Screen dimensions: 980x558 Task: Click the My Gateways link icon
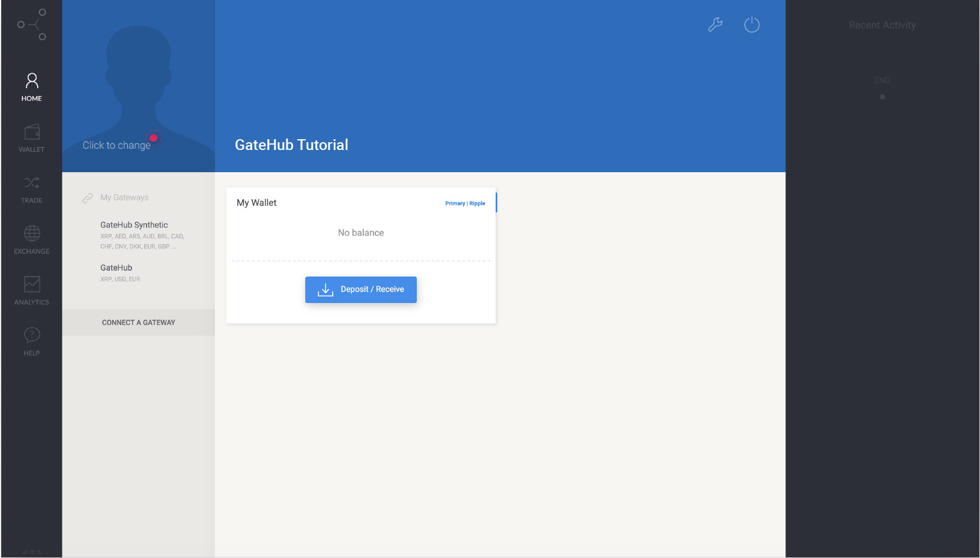coord(88,198)
